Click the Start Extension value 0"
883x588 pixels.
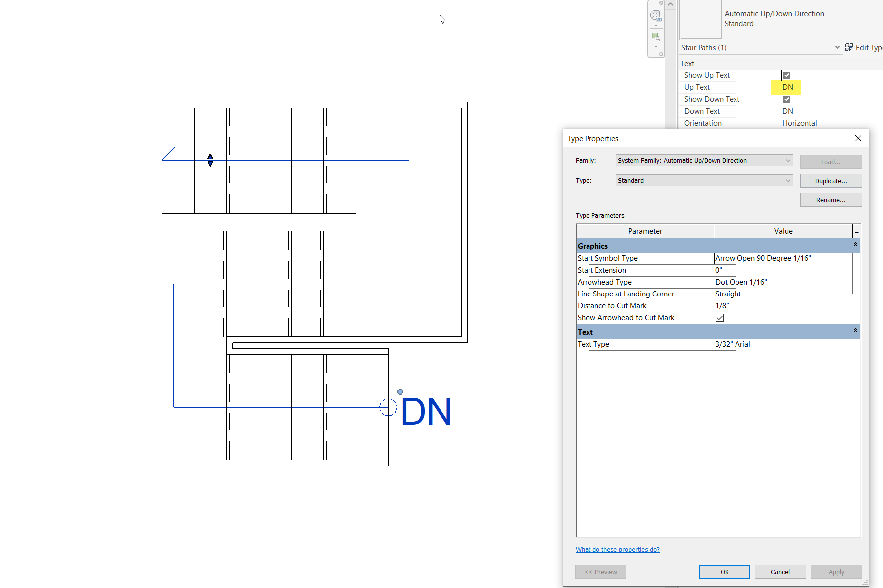783,270
